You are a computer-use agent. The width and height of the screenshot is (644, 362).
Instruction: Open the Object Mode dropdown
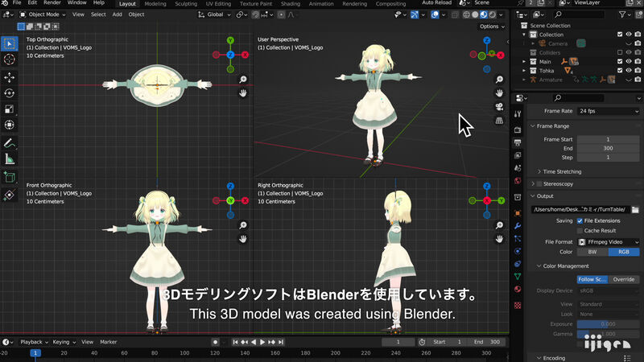[43, 14]
